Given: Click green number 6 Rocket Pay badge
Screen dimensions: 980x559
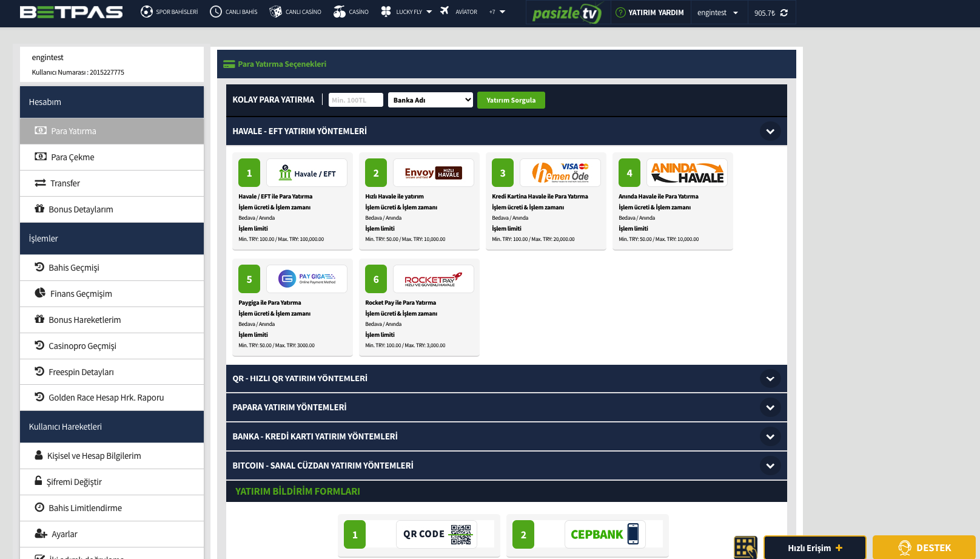Looking at the screenshot, I should pos(376,279).
